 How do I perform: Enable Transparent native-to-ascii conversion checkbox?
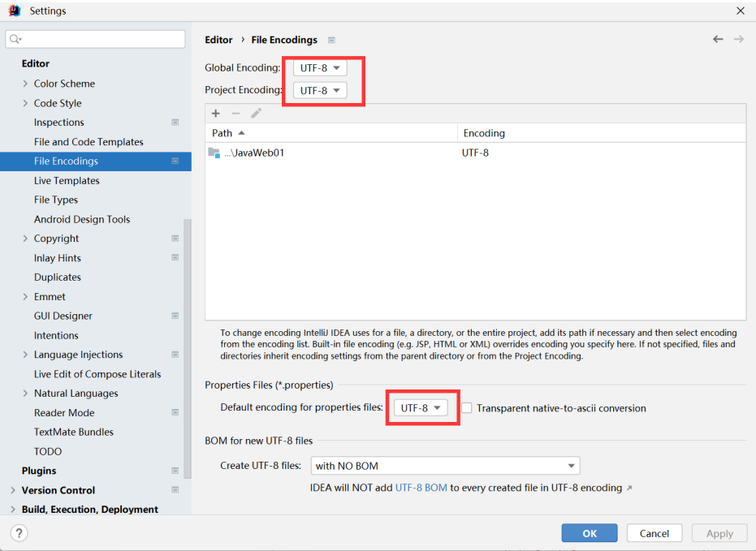click(466, 408)
